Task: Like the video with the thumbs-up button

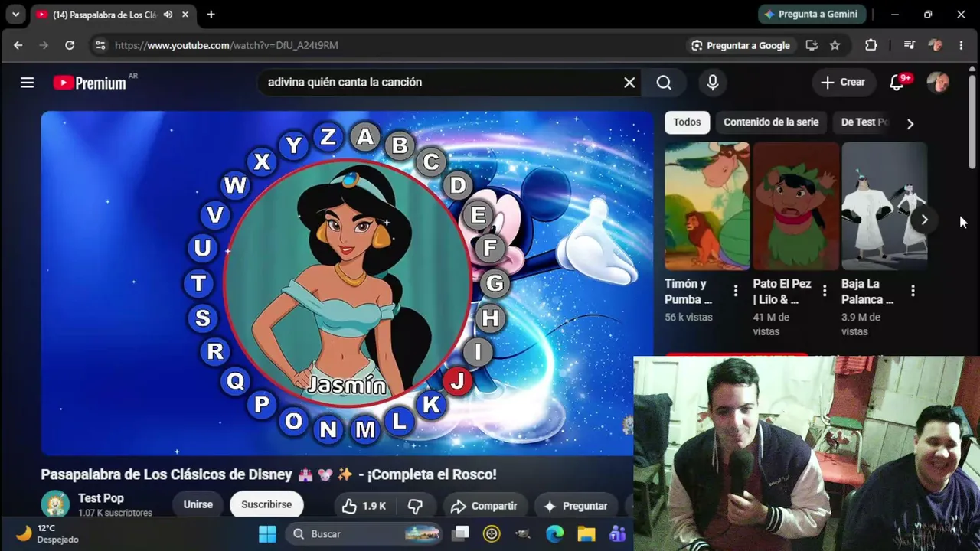Action: 364,506
